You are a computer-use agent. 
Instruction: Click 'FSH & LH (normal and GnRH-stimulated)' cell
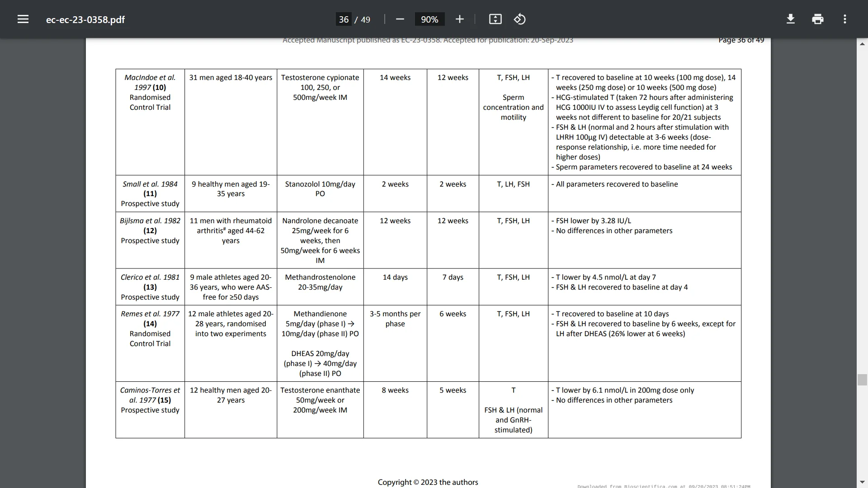513,420
